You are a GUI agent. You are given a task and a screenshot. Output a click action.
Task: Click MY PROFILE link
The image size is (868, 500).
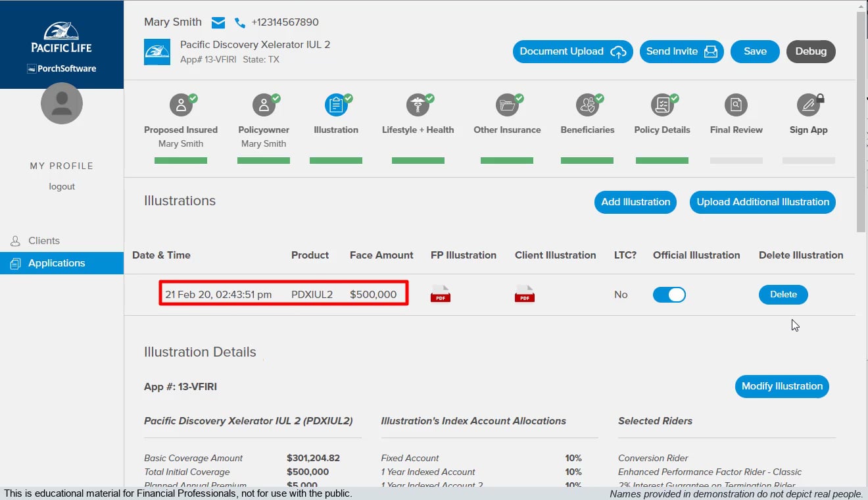(x=62, y=166)
